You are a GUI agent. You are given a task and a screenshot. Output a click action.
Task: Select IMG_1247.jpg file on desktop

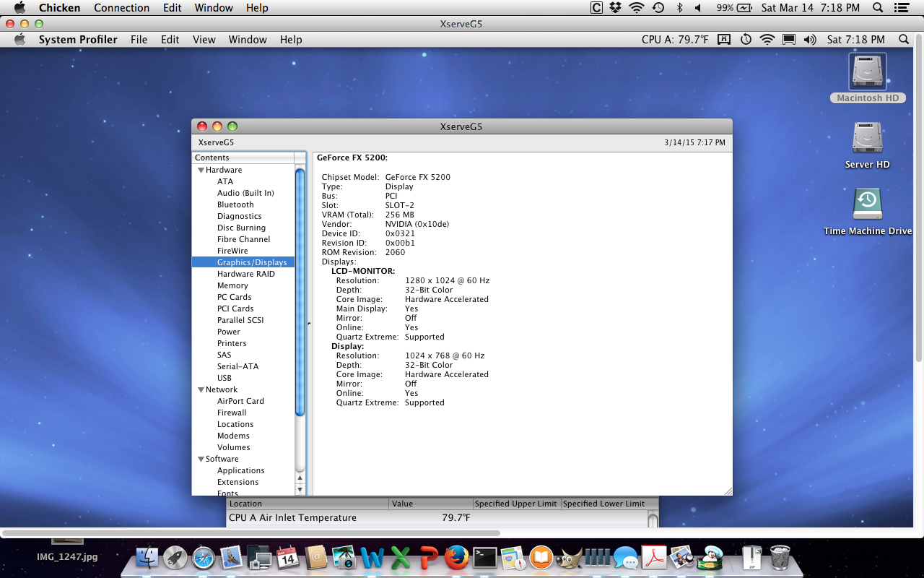point(67,557)
